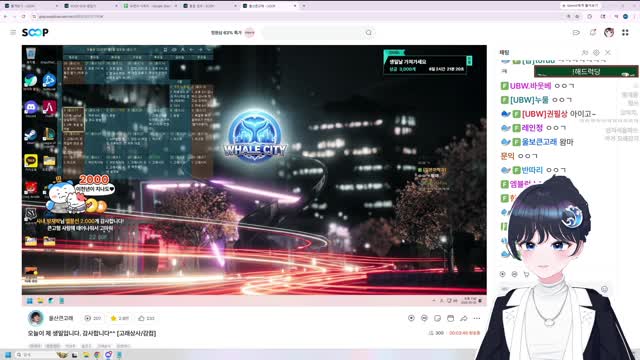Click the mission banner in video corner
This screenshot has height=360, width=640.
point(427,62)
